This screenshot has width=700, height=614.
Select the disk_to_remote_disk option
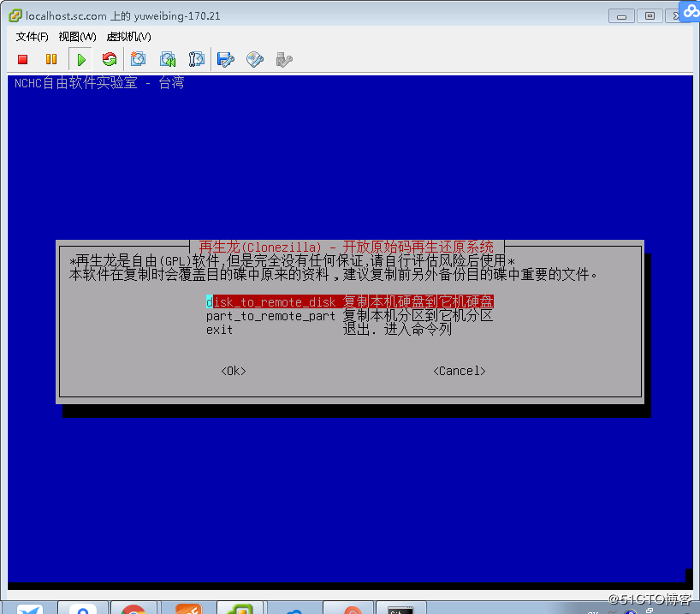[x=350, y=302]
